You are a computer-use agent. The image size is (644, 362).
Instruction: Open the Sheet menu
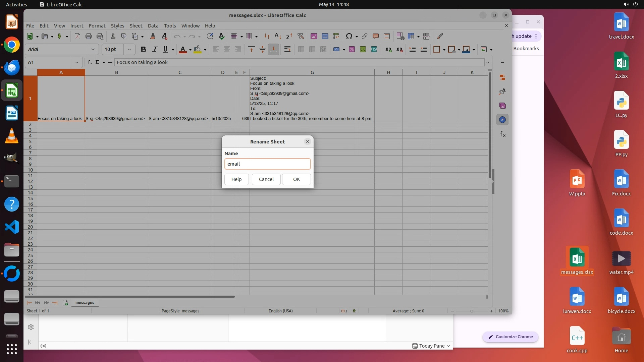136,26
